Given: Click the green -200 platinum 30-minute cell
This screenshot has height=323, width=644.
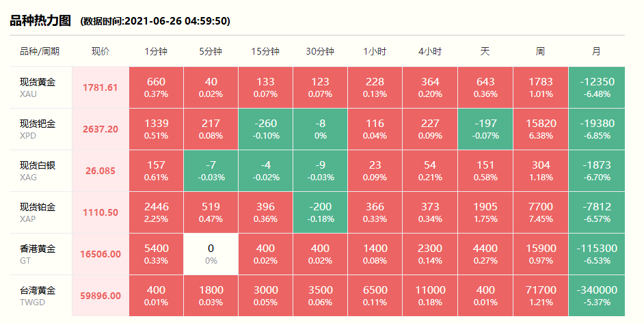Looking at the screenshot, I should click(320, 212).
